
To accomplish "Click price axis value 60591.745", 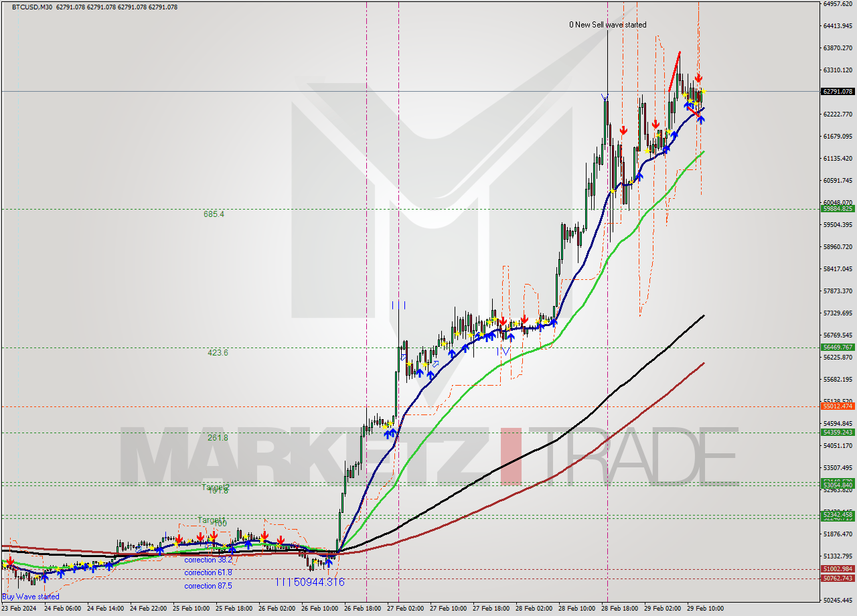I will tap(838, 181).
